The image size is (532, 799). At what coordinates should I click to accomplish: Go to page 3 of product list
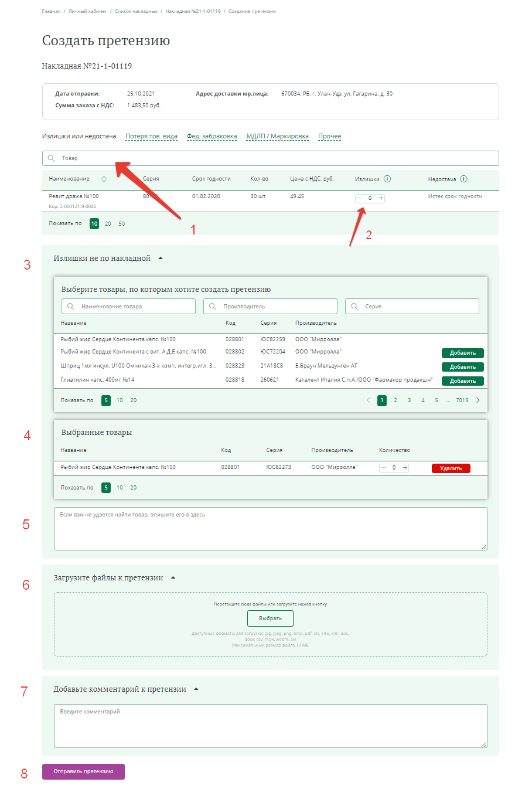[409, 400]
